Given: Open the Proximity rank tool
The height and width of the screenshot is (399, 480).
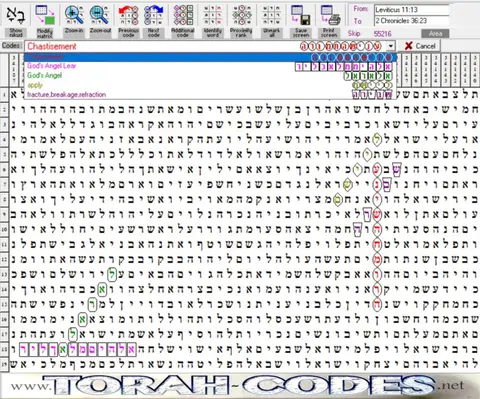Looking at the screenshot, I should (x=242, y=15).
